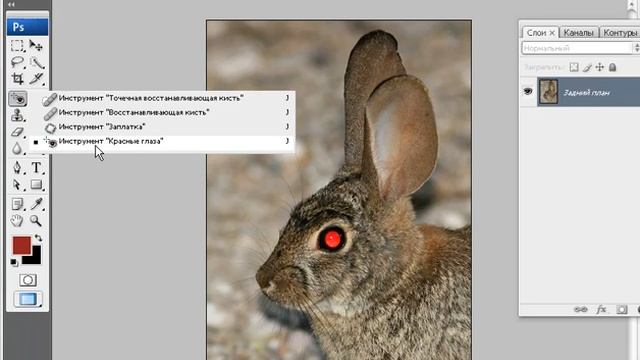Select the Задний план layer name
Image resolution: width=640 pixels, height=360 pixels.
click(x=587, y=93)
